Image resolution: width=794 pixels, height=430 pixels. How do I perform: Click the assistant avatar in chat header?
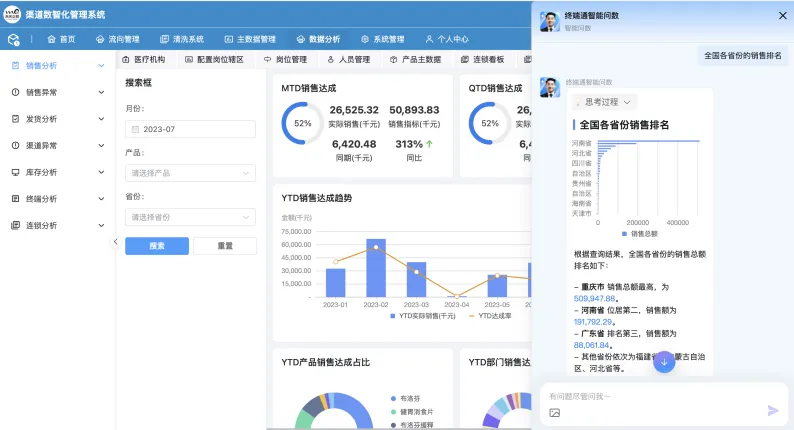[x=549, y=21]
